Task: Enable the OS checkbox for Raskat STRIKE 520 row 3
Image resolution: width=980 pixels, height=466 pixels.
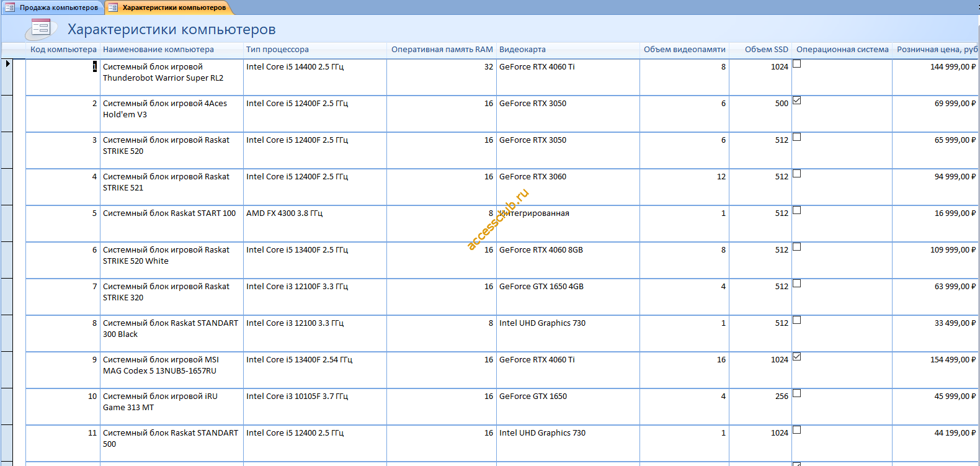Action: coord(797,137)
